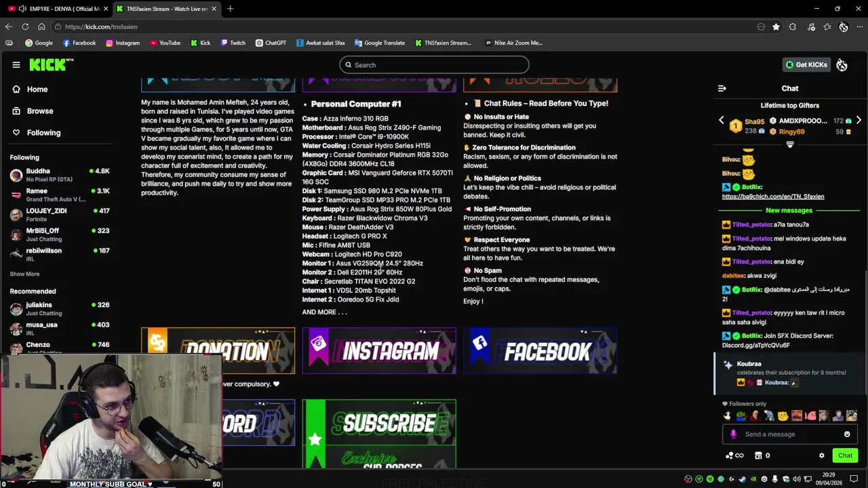The height and width of the screenshot is (488, 868).
Task: Click the Kick search field
Action: pos(434,65)
